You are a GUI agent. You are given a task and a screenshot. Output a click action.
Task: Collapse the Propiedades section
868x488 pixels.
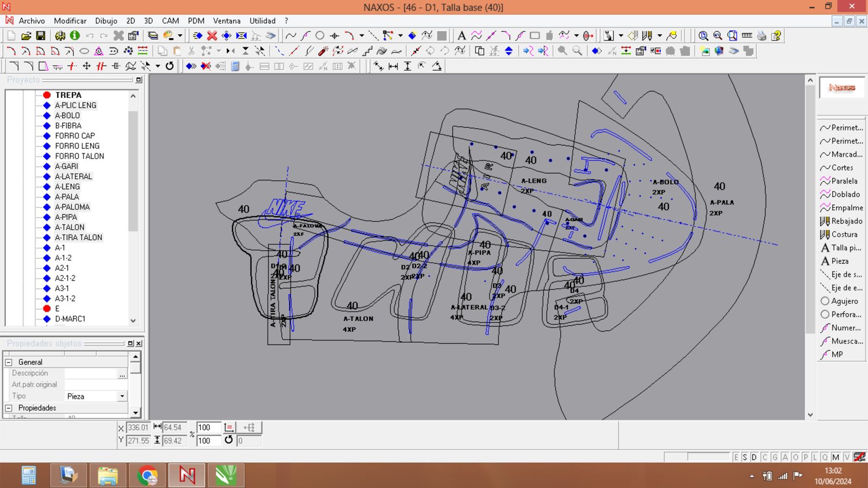(x=9, y=408)
